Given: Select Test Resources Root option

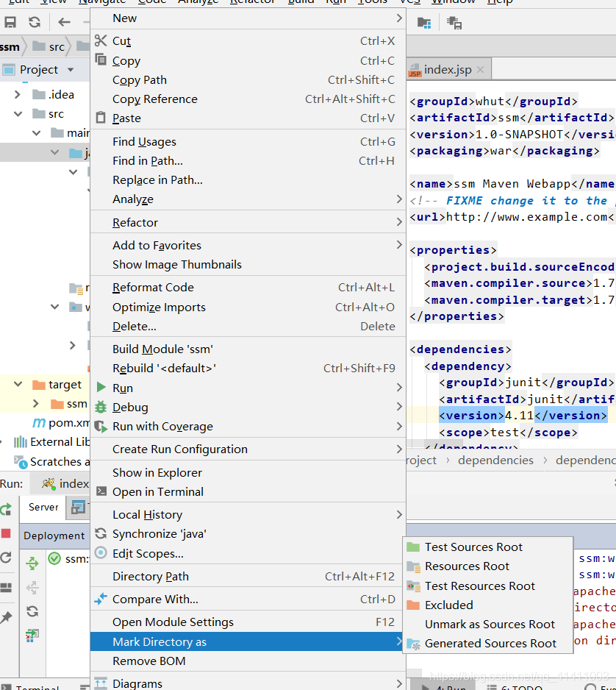Looking at the screenshot, I should (x=488, y=586).
